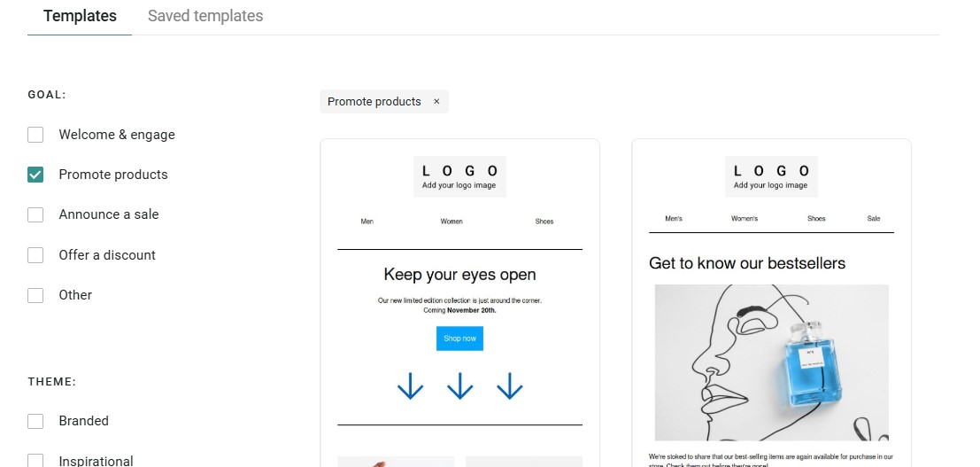Open the Get to know our bestsellers template

coord(771,303)
